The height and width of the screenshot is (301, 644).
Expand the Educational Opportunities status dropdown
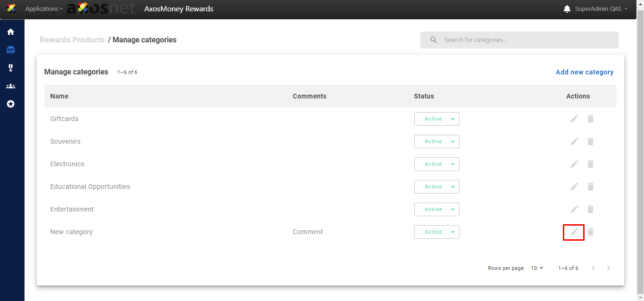coord(436,187)
